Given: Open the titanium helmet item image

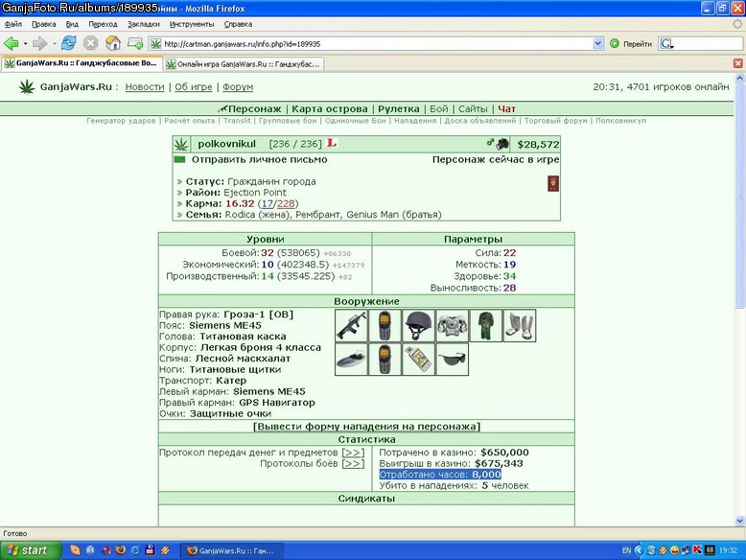Looking at the screenshot, I should click(x=418, y=325).
